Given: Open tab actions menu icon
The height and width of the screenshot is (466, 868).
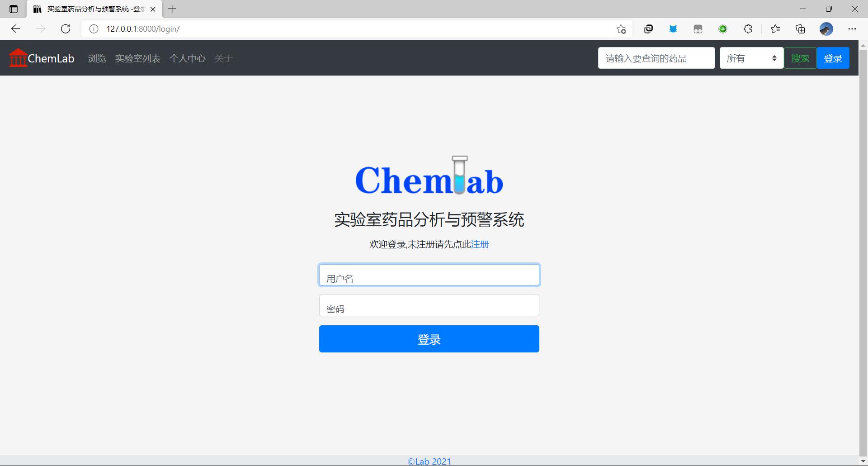Looking at the screenshot, I should coord(14,9).
